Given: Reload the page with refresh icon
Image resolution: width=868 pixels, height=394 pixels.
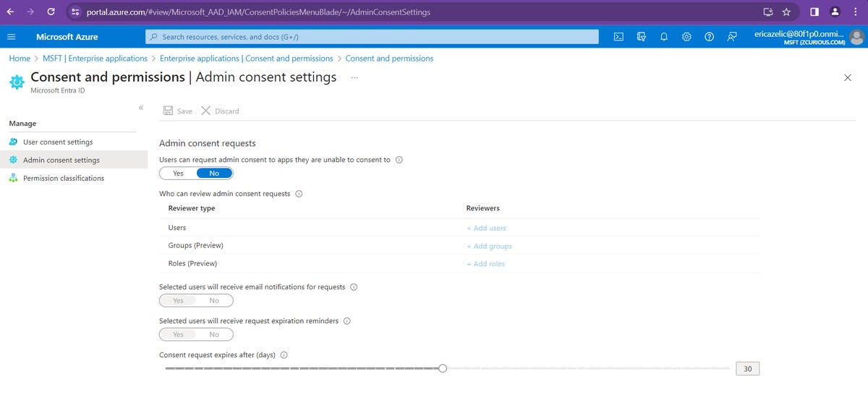Looking at the screenshot, I should 50,12.
